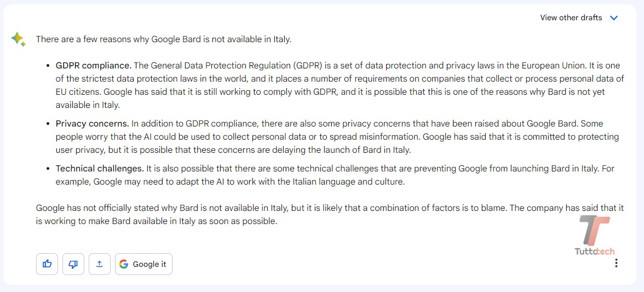Screen dimensions: 644x292
Task: Open the three-dot more options menu
Action: (616, 264)
